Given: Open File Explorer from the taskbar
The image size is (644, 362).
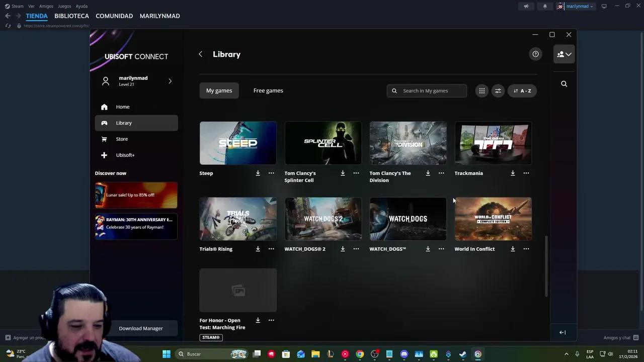Looking at the screenshot, I should click(x=315, y=354).
